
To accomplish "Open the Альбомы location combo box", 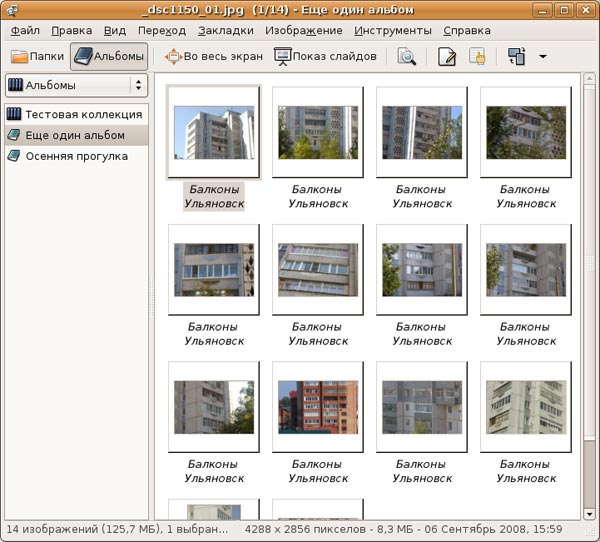I will pos(77,85).
